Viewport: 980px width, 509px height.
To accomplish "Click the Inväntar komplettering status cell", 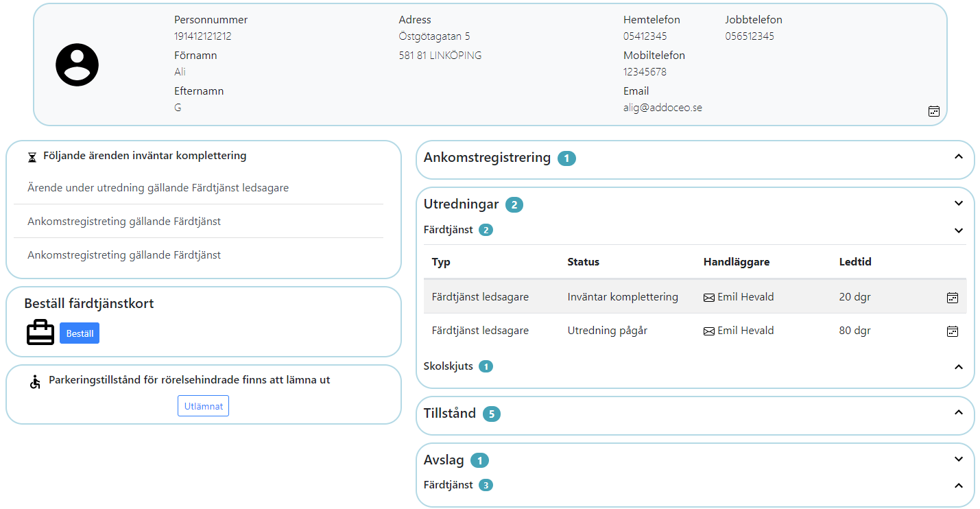I will [x=623, y=297].
